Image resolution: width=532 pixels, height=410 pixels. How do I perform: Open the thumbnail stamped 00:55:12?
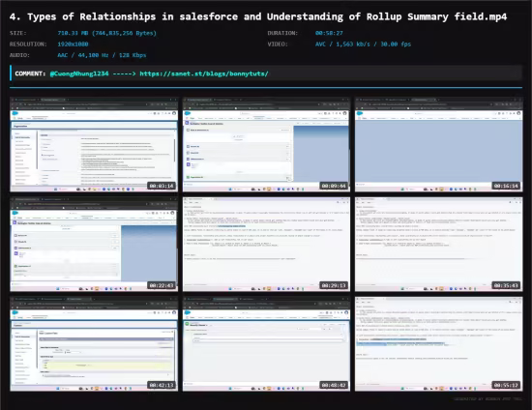(439, 344)
